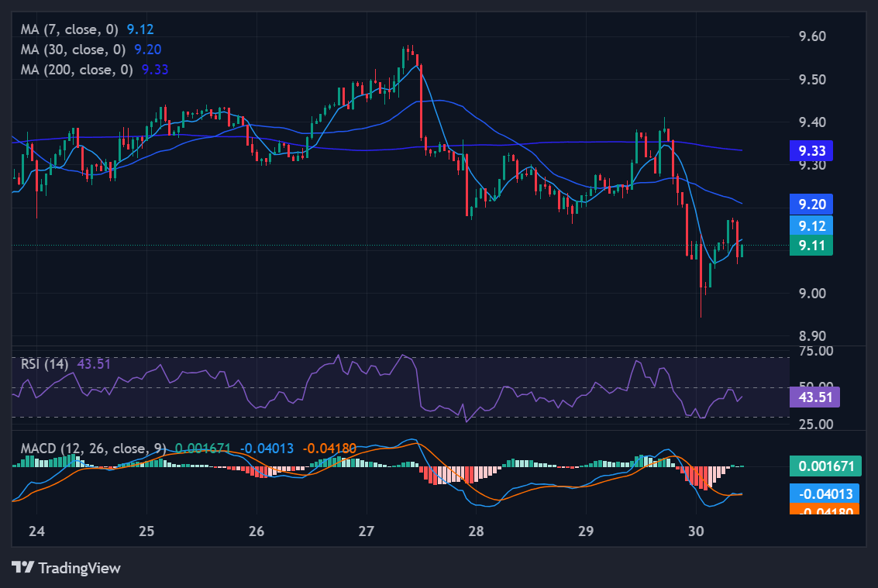Click the purple 43.51 RSI value tag

[x=814, y=397]
